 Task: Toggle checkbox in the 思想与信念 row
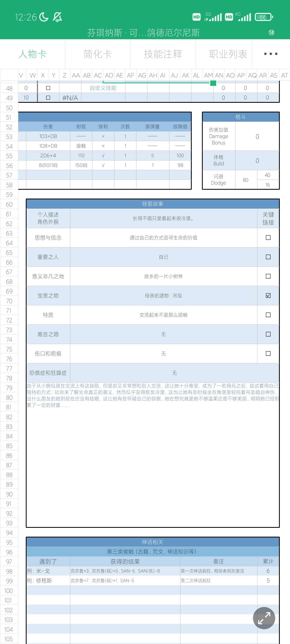268,237
